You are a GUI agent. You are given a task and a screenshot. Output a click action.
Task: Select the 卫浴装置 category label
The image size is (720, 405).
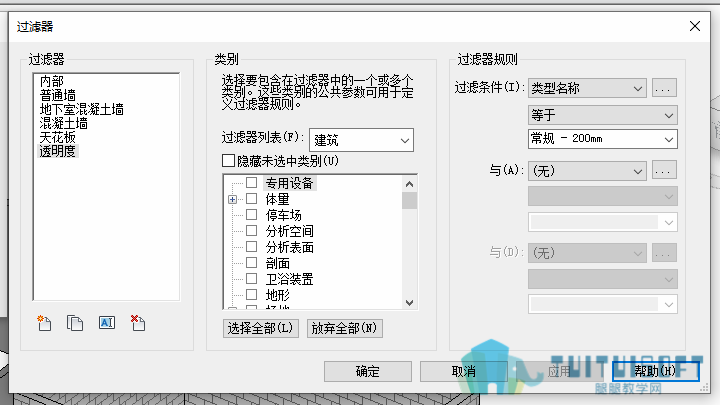coord(289,279)
